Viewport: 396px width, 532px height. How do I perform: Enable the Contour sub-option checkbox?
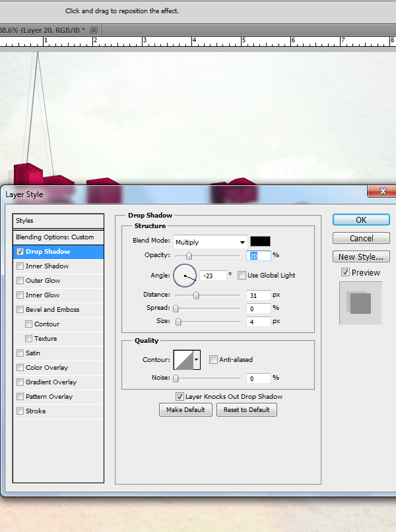coord(29,324)
